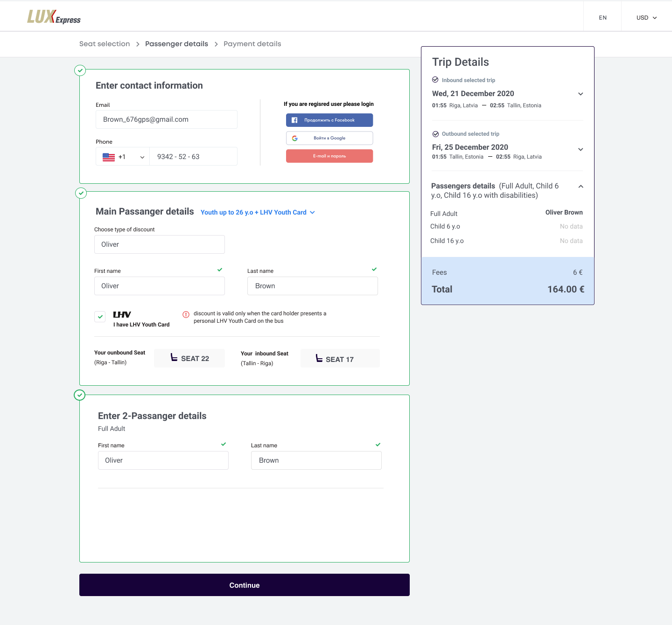
Task: Click checkmark icon next to Inbound selected trip
Action: coord(435,80)
